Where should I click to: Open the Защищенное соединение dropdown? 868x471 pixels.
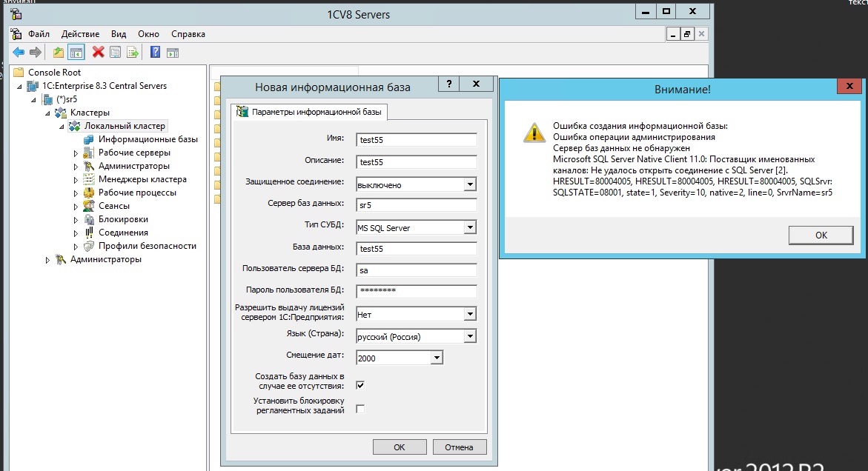(470, 184)
